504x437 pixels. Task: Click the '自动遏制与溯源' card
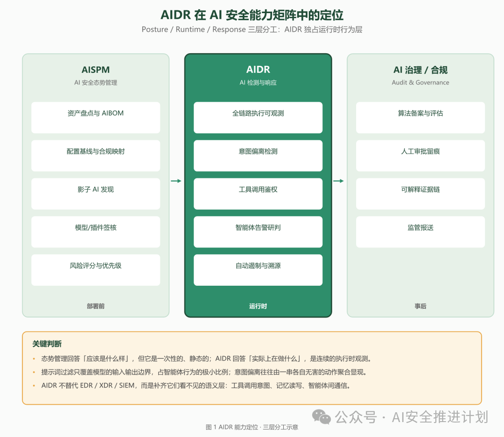point(258,270)
